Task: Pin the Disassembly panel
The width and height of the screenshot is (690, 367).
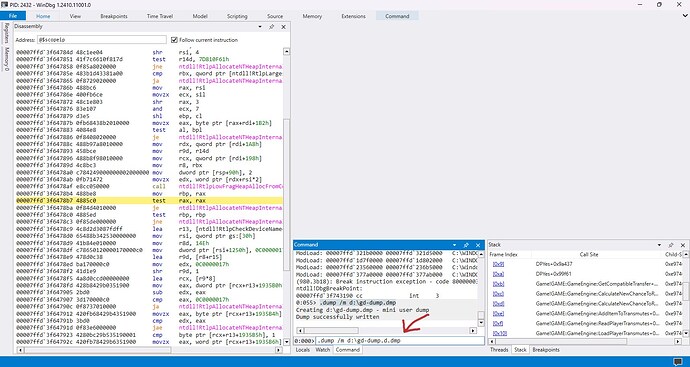Action: [271, 27]
